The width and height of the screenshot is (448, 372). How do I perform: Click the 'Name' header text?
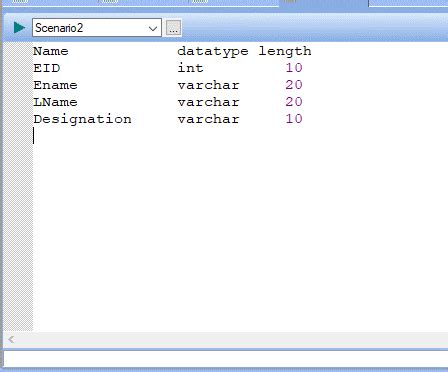[51, 51]
